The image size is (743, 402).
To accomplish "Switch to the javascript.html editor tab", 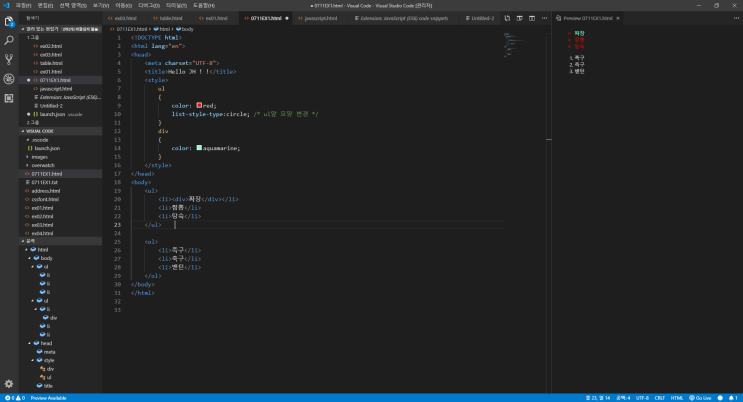I will pos(318,18).
